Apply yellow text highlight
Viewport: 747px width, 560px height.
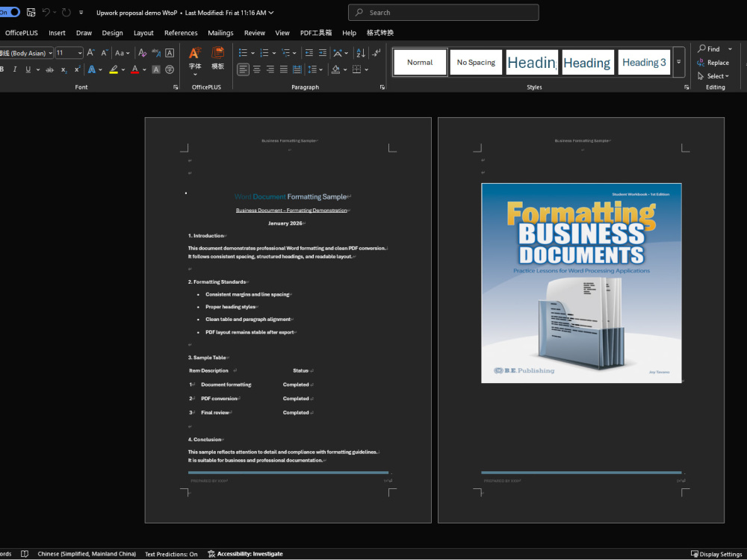[114, 69]
